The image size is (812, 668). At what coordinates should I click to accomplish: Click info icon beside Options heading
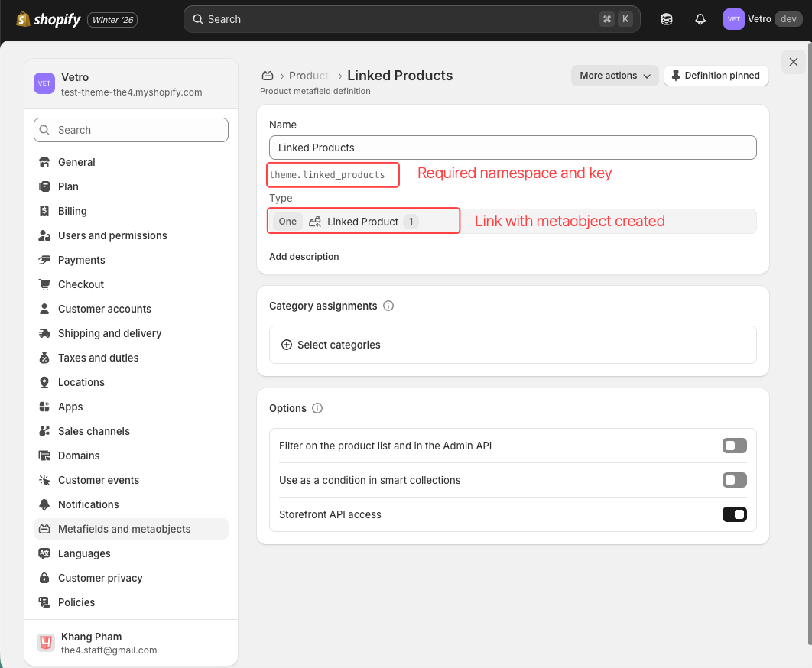[317, 408]
